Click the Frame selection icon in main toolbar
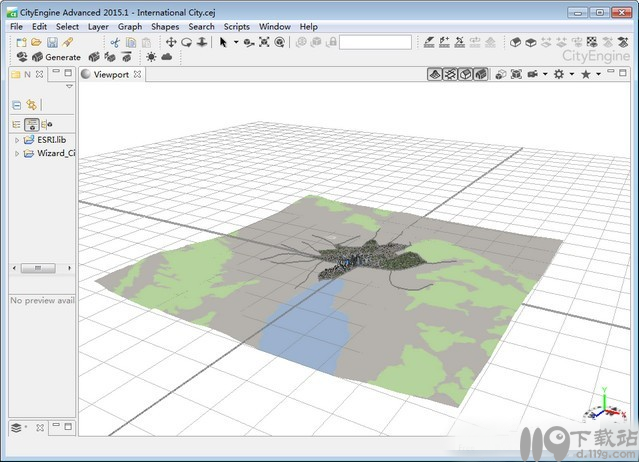 (264, 42)
